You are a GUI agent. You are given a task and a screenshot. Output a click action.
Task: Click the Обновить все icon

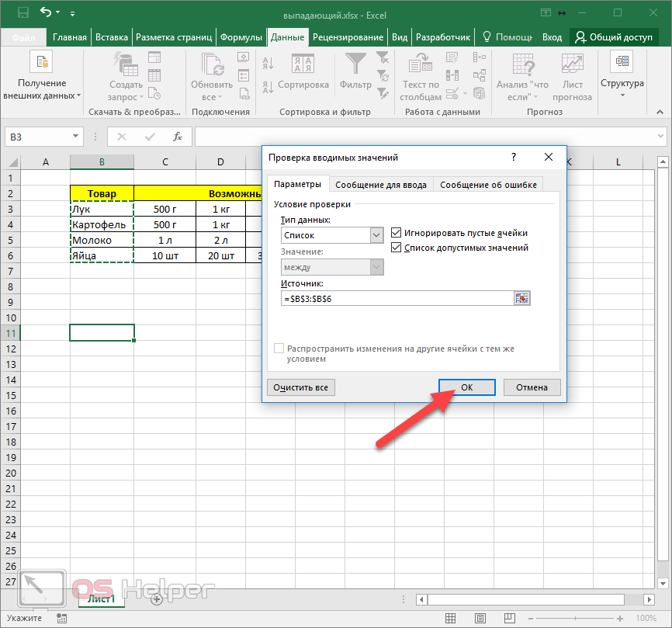[211, 64]
